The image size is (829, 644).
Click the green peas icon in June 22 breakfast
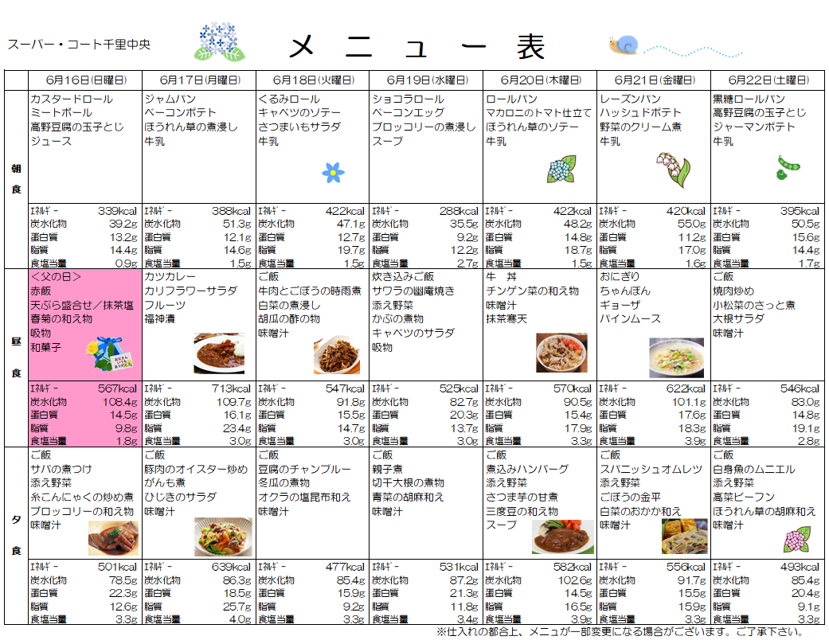tap(788, 168)
